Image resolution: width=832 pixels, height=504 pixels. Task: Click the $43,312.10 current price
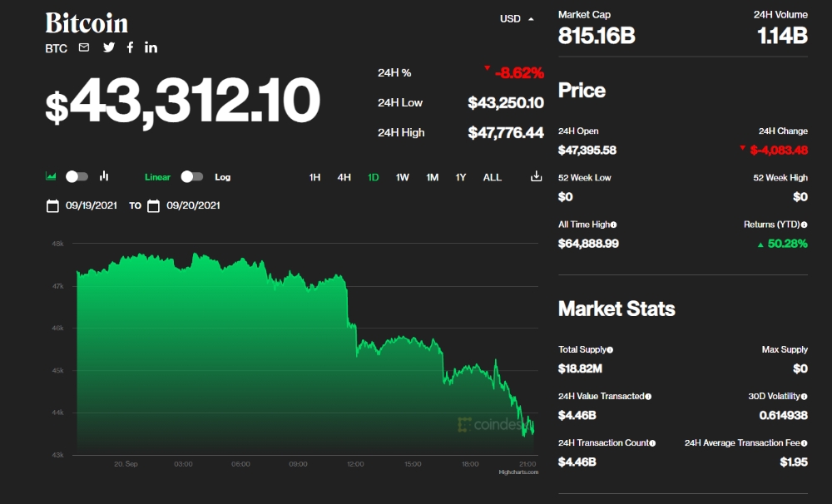(183, 101)
